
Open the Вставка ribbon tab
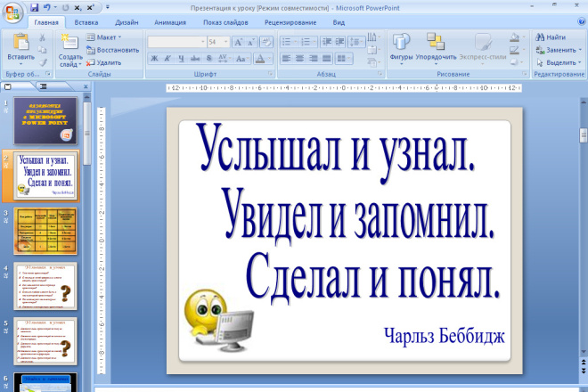click(x=86, y=22)
